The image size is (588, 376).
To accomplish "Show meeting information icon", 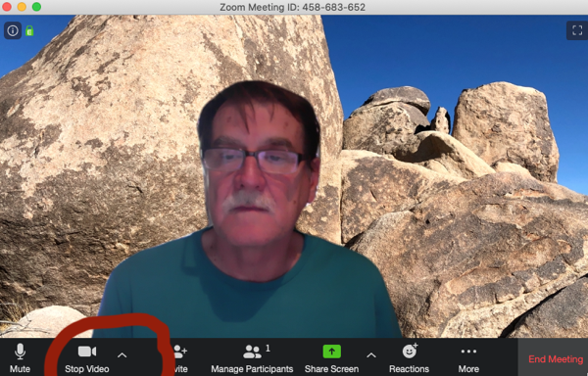I will tap(13, 30).
